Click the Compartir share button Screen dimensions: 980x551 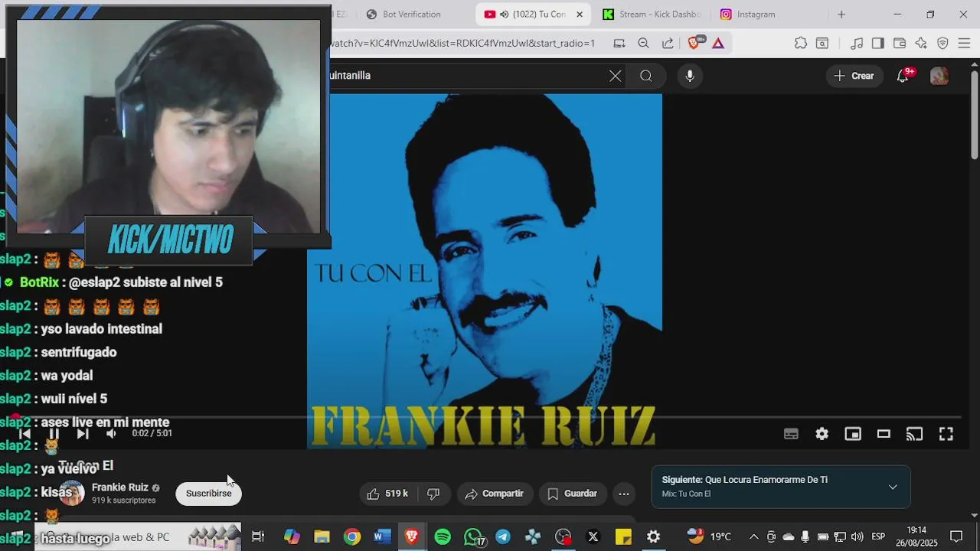(x=495, y=494)
